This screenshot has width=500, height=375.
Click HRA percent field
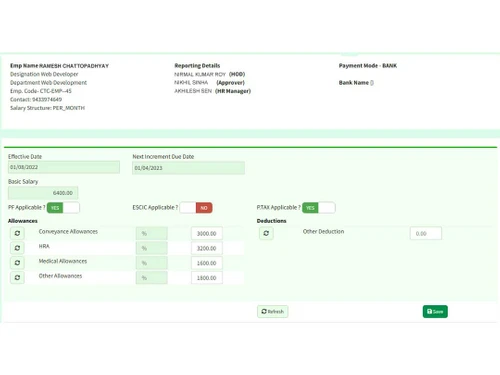(x=152, y=248)
